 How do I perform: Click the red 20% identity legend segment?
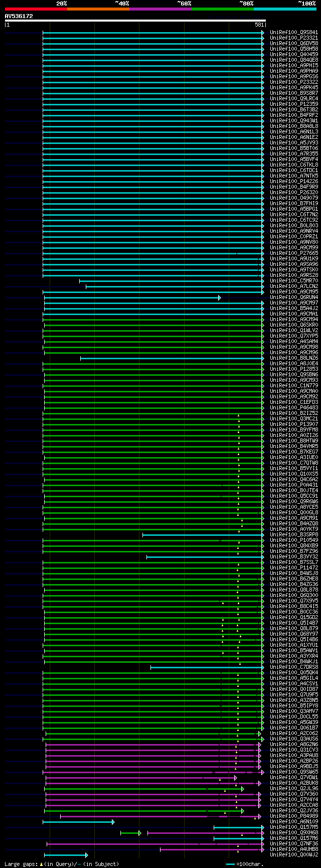[36, 9]
